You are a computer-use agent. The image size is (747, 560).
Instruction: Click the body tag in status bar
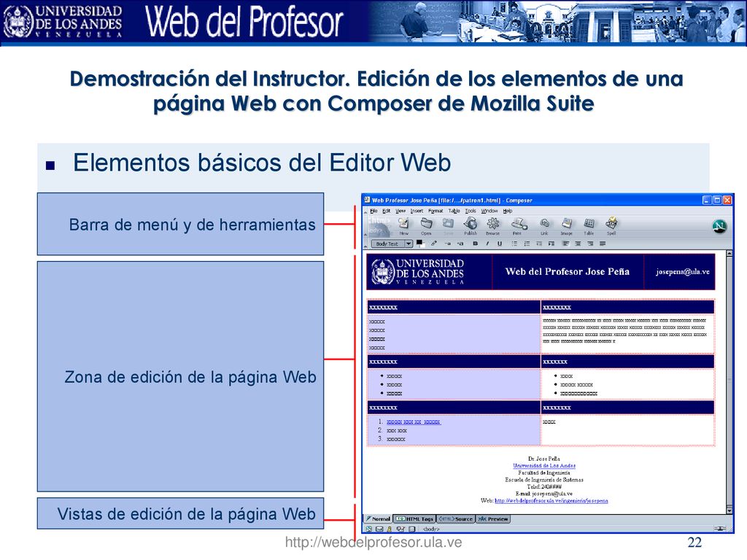(431, 529)
